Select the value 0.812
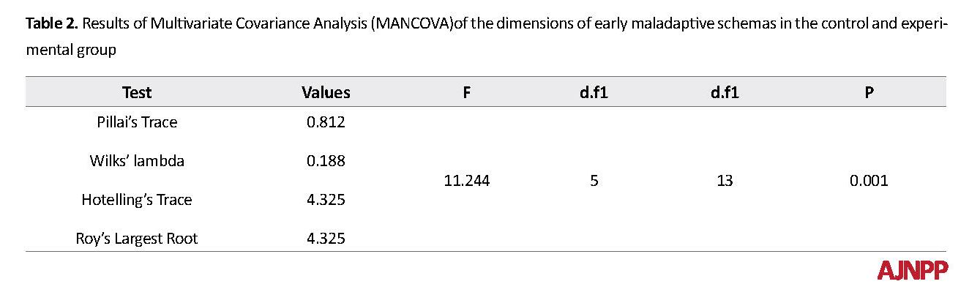The width and height of the screenshot is (980, 295). 326,122
